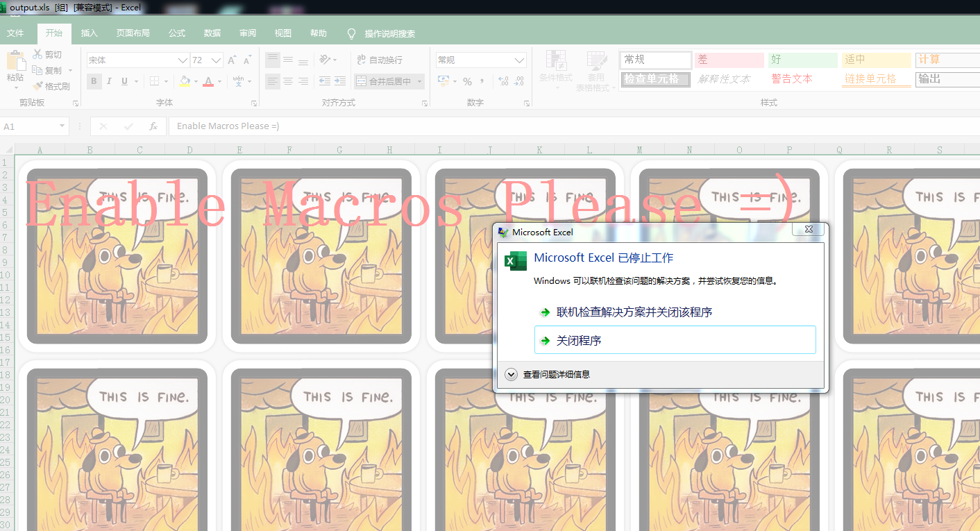Click the insert function fx icon
The height and width of the screenshot is (531, 980).
point(153,126)
